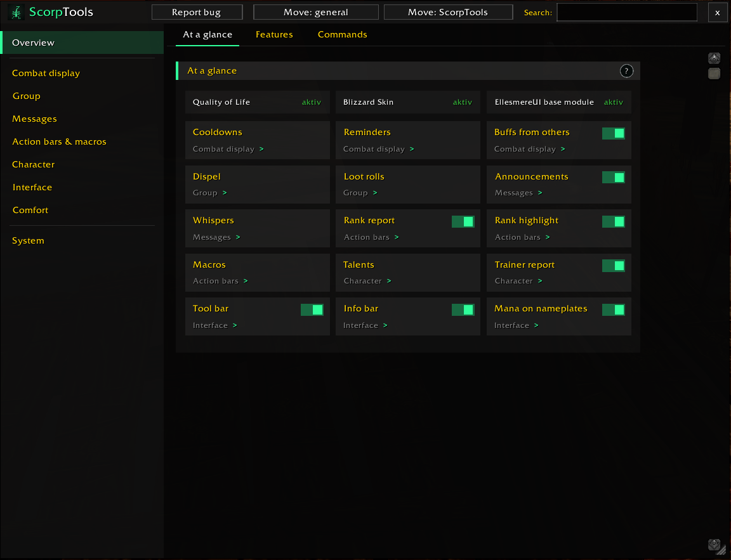Select Character in the sidebar
Viewport: 731px width, 560px height.
82,164
